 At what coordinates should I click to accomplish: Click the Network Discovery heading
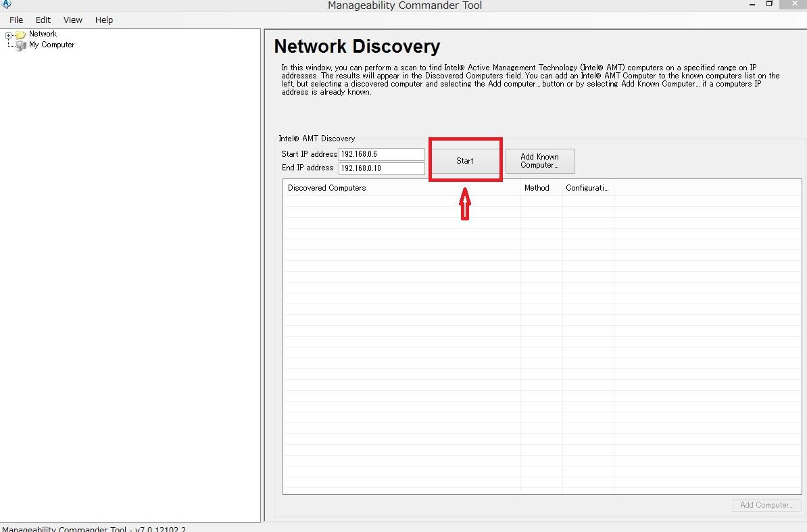coord(357,47)
